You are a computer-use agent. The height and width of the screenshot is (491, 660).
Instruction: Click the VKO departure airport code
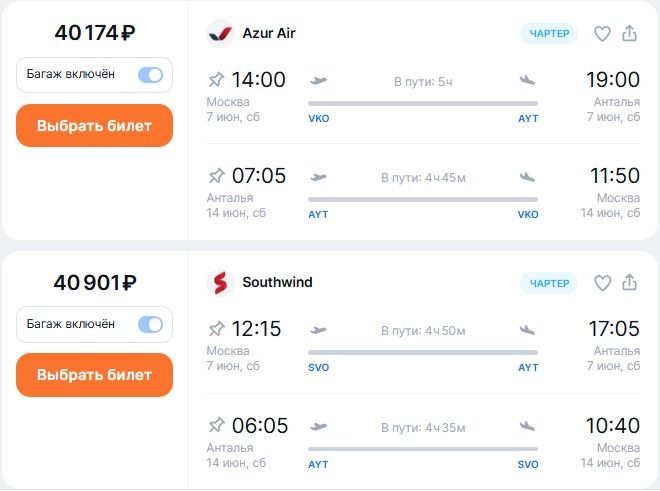pyautogui.click(x=319, y=119)
